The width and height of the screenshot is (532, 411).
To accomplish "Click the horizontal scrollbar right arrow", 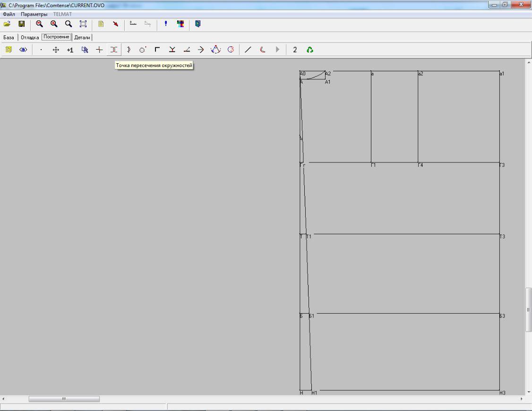I will pyautogui.click(x=522, y=399).
